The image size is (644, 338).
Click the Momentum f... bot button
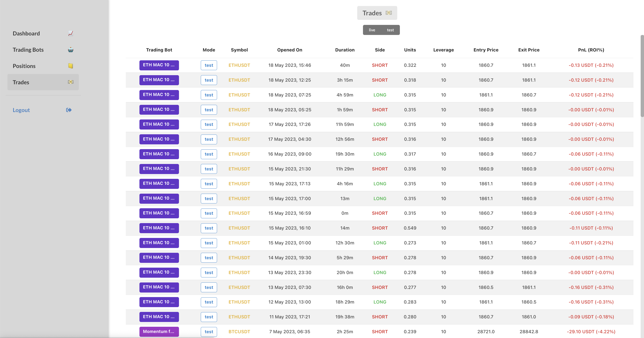[x=159, y=332]
